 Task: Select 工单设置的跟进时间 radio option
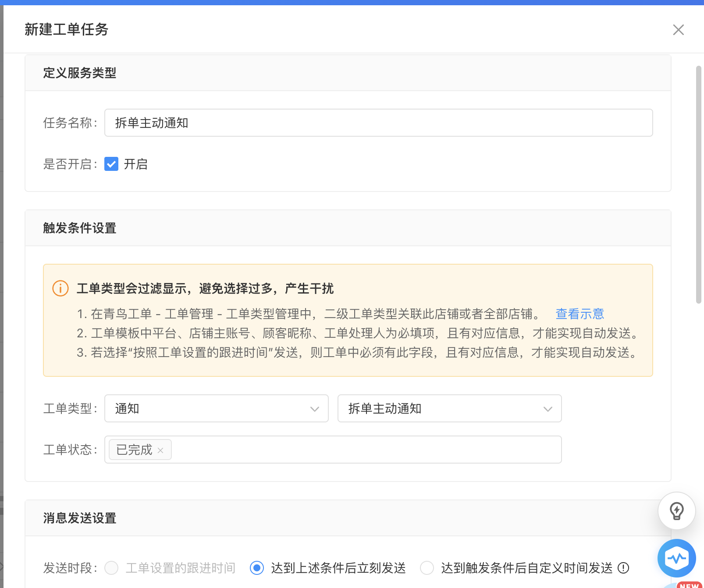pyautogui.click(x=111, y=568)
